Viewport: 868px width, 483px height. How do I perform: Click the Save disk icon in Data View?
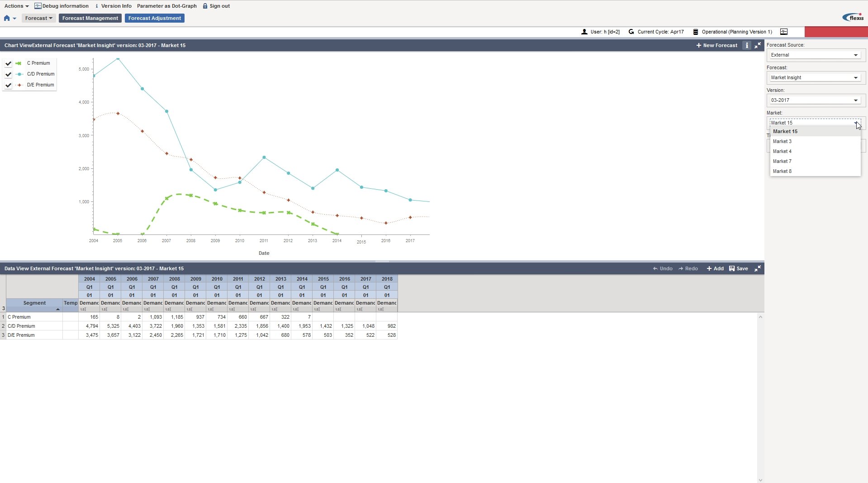tap(732, 268)
